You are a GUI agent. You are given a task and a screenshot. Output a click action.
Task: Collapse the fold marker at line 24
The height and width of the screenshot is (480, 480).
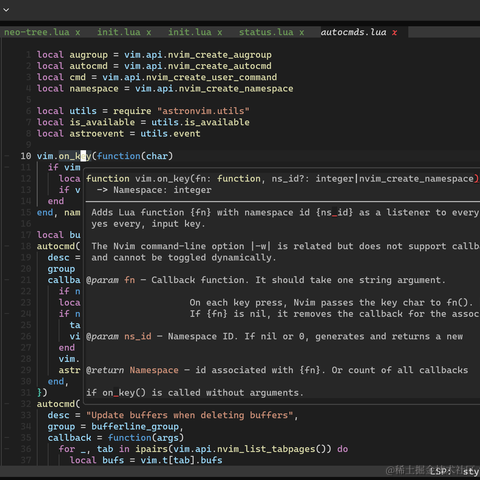(7, 314)
